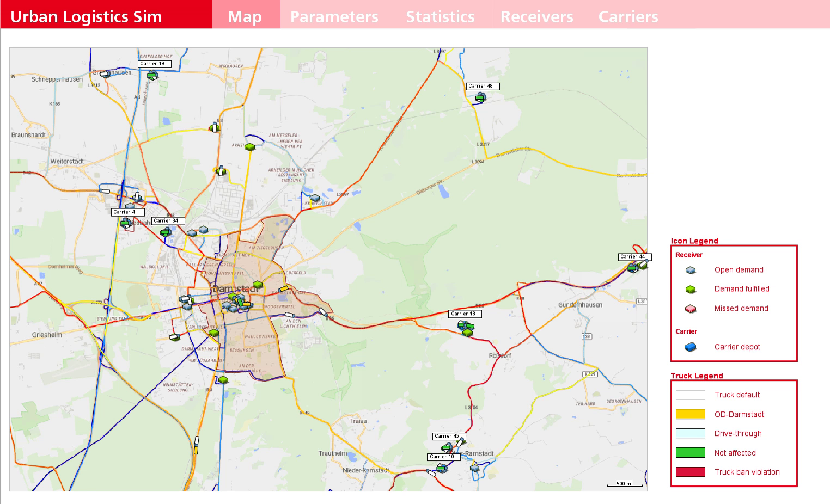Select fulfilled receiver south of An der Ludwigshöhe
830x504 pixels.
point(223,380)
